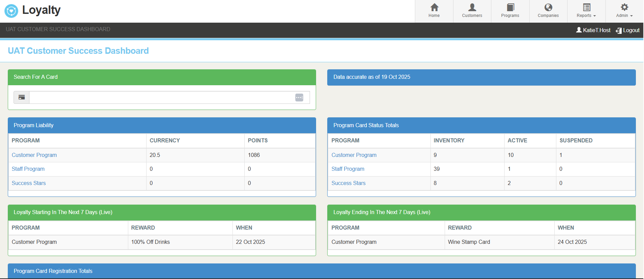Image resolution: width=644 pixels, height=279 pixels.
Task: Expand the Reports dropdown menu
Action: point(586,11)
